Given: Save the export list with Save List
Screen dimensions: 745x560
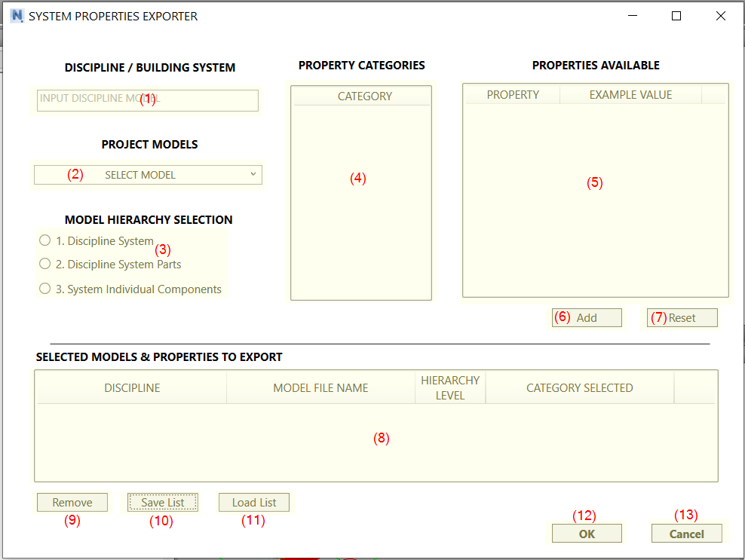Looking at the screenshot, I should (x=163, y=502).
